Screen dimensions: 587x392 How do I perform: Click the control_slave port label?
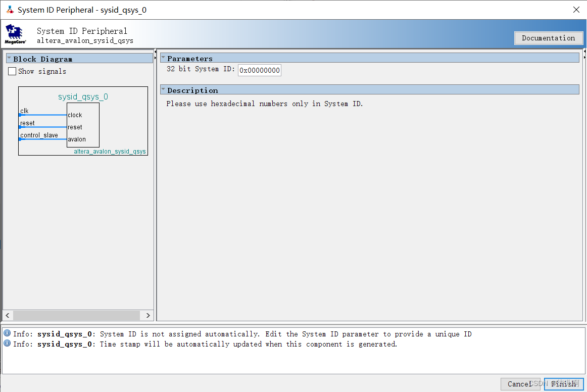pos(39,135)
